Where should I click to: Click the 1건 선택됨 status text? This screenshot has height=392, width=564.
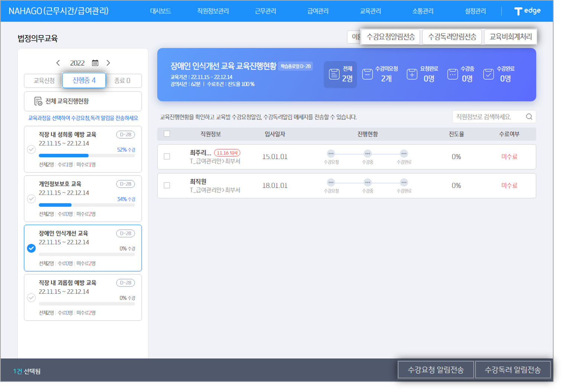[x=27, y=371]
